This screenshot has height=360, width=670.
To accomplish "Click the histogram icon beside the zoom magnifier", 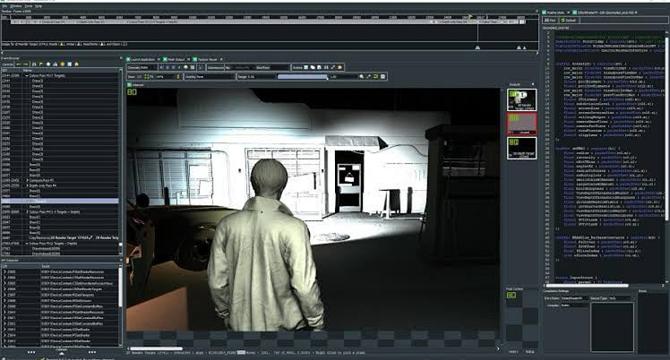I will pyautogui.click(x=383, y=76).
